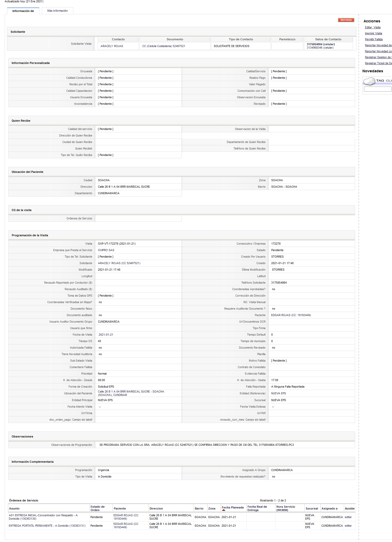Click Entidad Principal value NUEVA EPS
Image resolution: width=392 pixels, height=542 pixels.
[105, 400]
